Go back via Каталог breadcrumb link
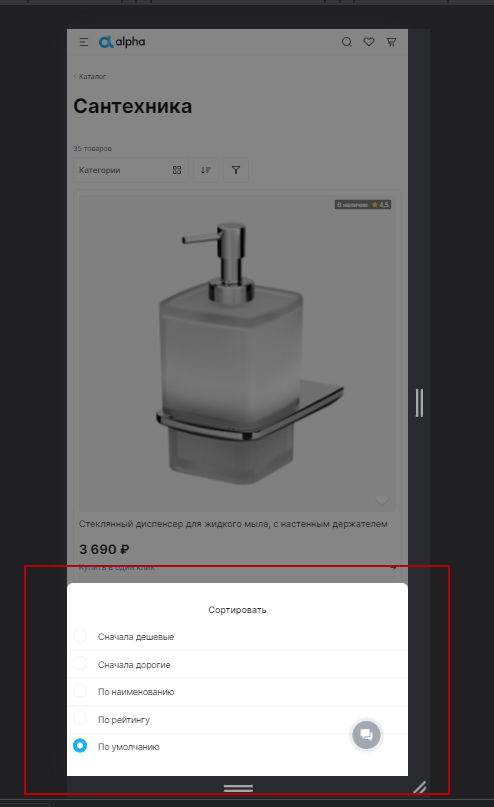The height and width of the screenshot is (807, 494). pyautogui.click(x=90, y=76)
